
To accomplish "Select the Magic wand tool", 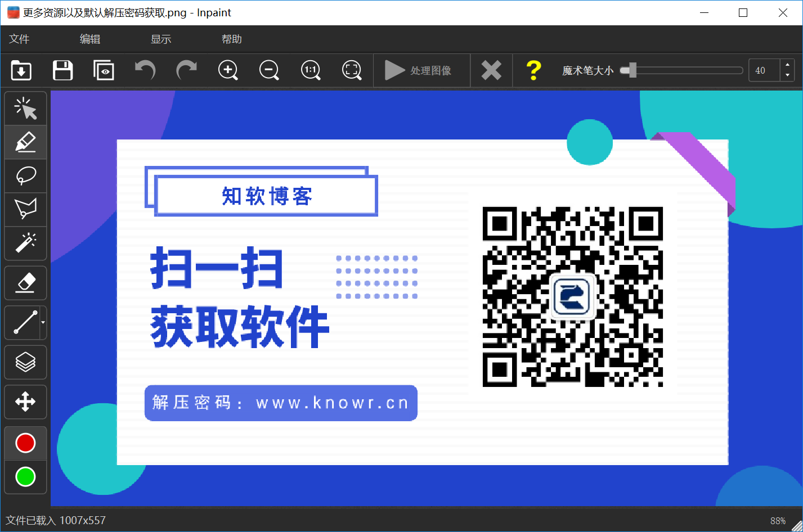I will (x=25, y=243).
